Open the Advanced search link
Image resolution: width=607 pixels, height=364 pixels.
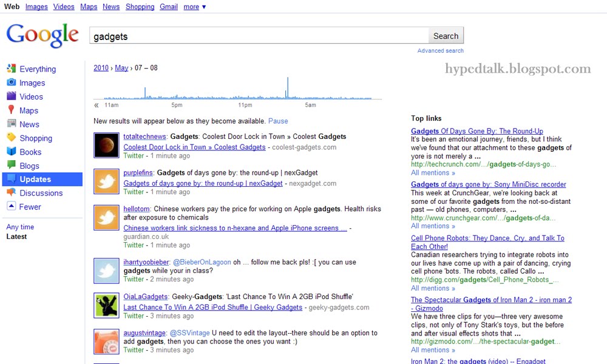[x=440, y=51]
